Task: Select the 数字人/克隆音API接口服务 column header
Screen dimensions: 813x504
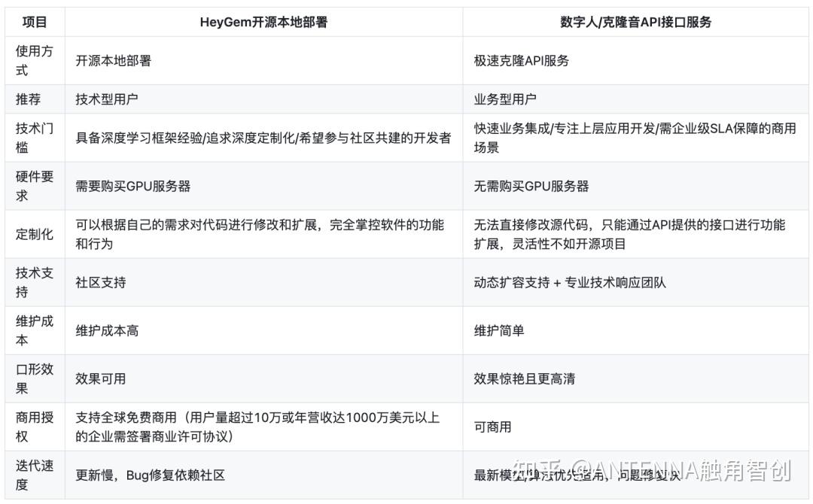Action: (x=637, y=22)
